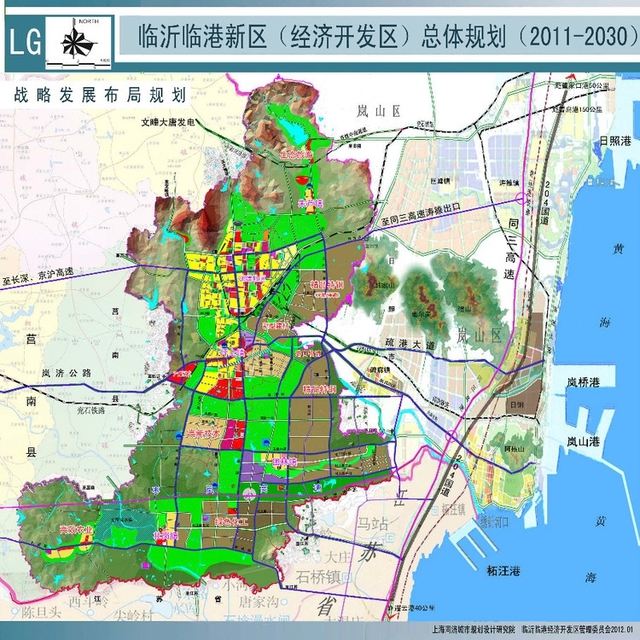Click the 至长深、京沪高速 label
This screenshot has height=640, width=640.
click(x=38, y=277)
